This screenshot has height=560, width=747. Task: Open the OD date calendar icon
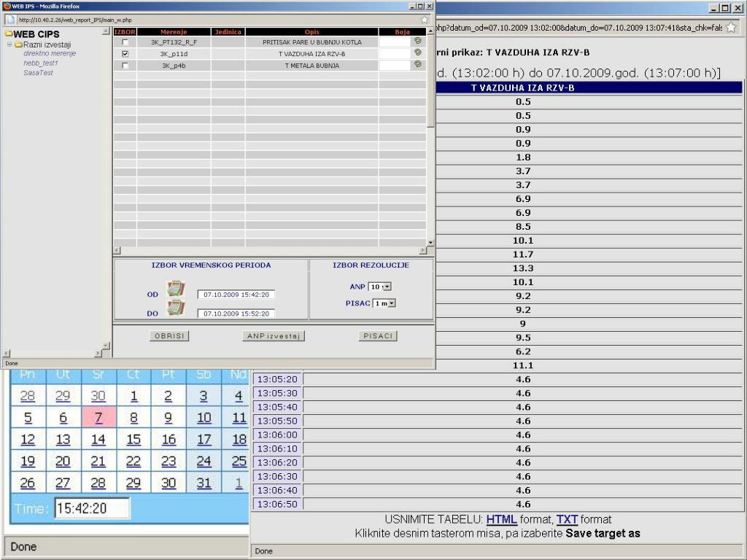point(175,289)
